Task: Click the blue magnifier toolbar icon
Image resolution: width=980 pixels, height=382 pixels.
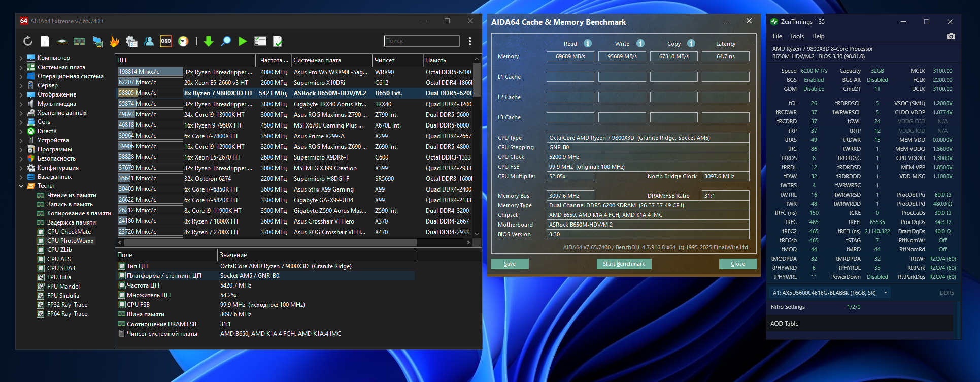Action: click(226, 41)
